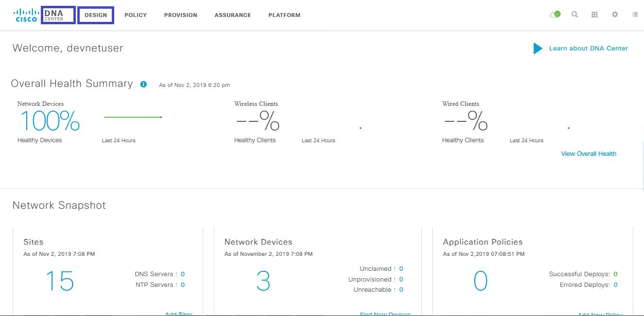This screenshot has width=644, height=316.
Task: Open the DESIGN menu
Action: coord(95,15)
